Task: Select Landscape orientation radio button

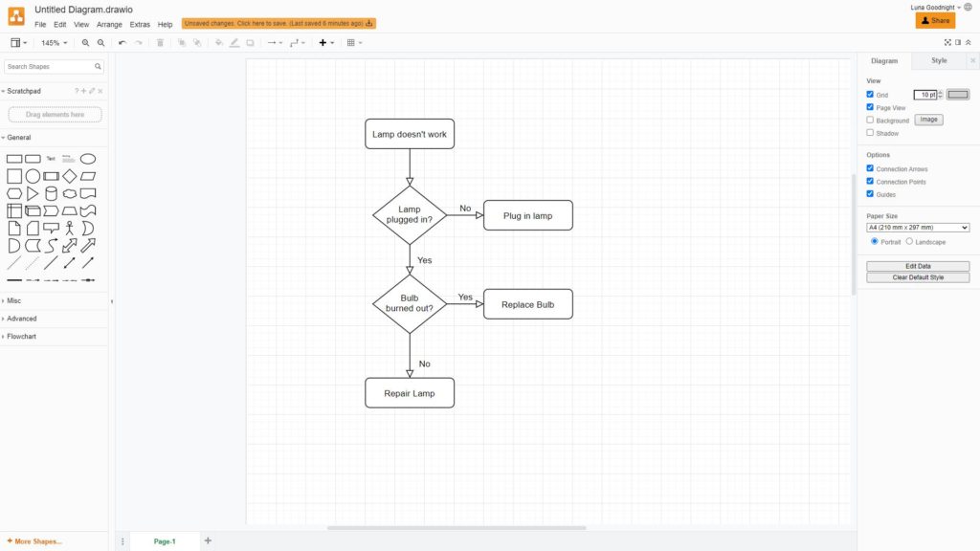Action: click(x=909, y=242)
